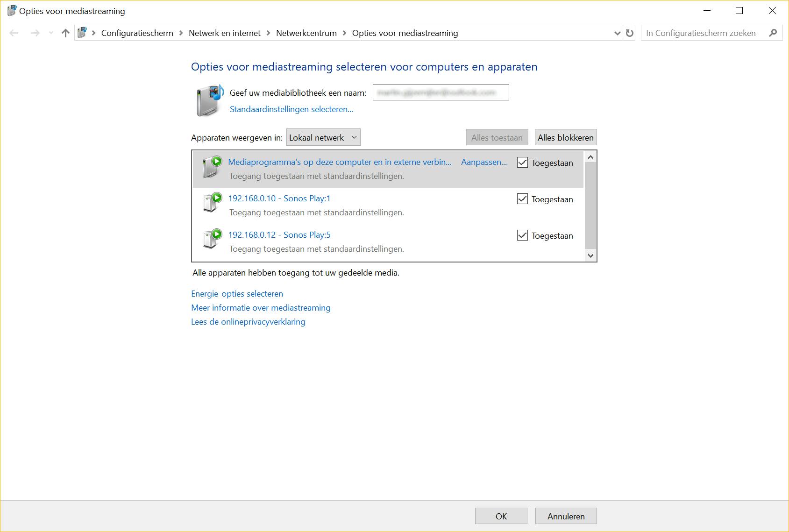789x532 pixels.
Task: Open Lees de onlineprivacyverklaring link
Action: [x=248, y=322]
